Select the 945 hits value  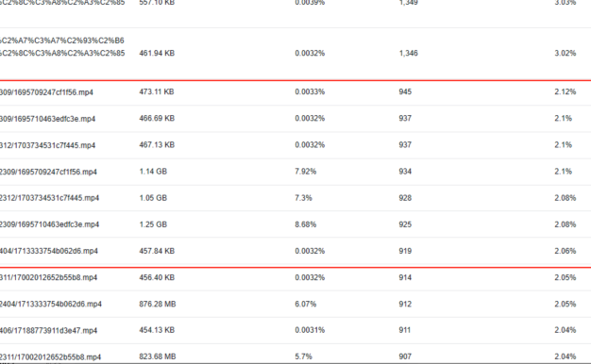click(x=405, y=91)
